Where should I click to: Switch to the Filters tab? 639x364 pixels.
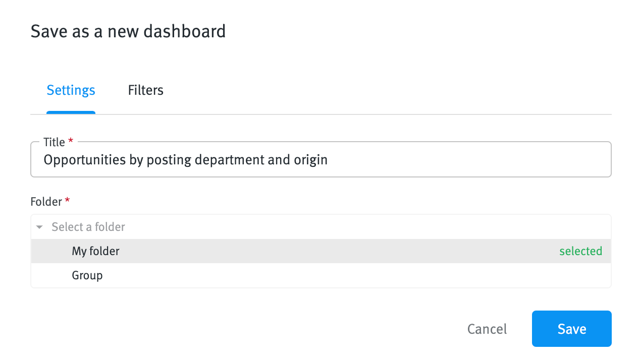tap(145, 90)
